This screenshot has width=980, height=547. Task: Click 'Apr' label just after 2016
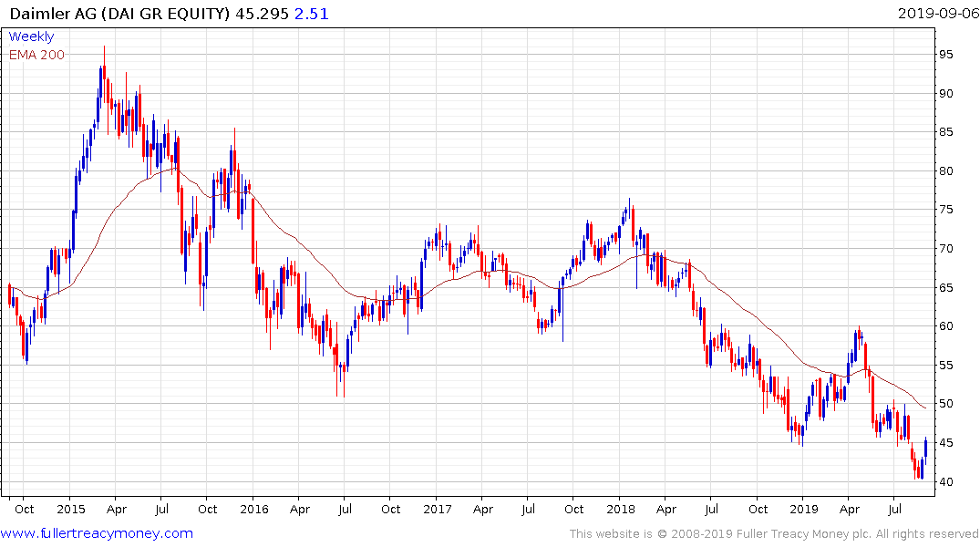(x=299, y=509)
